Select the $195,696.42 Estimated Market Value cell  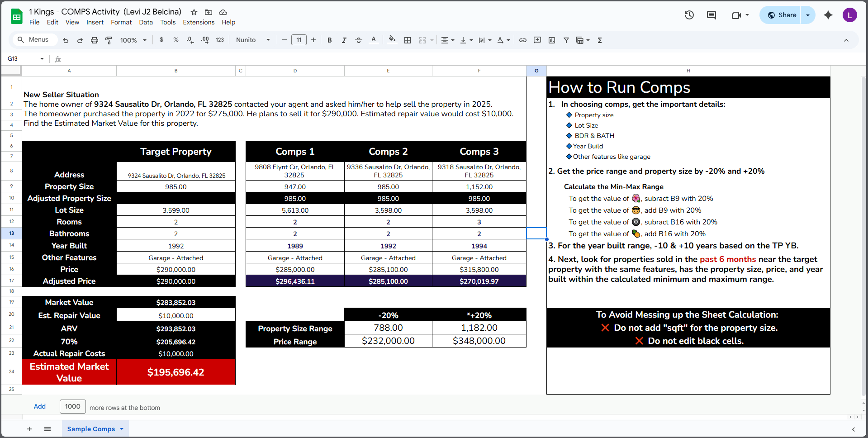pyautogui.click(x=176, y=372)
